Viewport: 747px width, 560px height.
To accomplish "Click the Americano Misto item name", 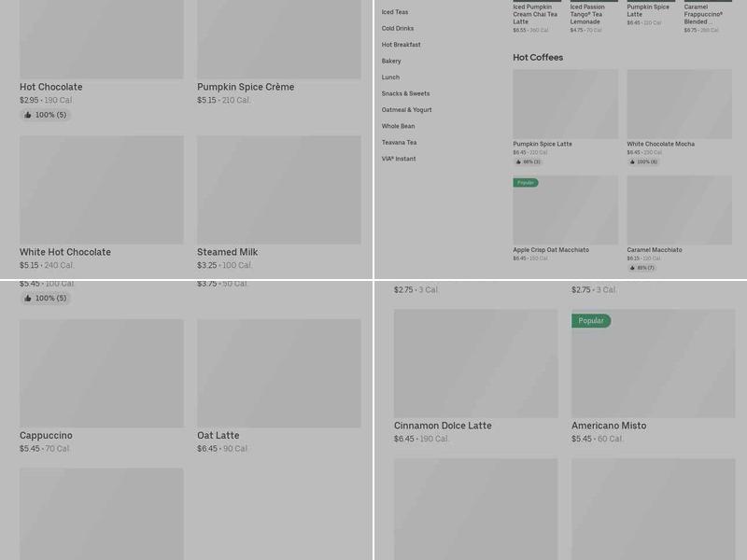I will pos(609,426).
